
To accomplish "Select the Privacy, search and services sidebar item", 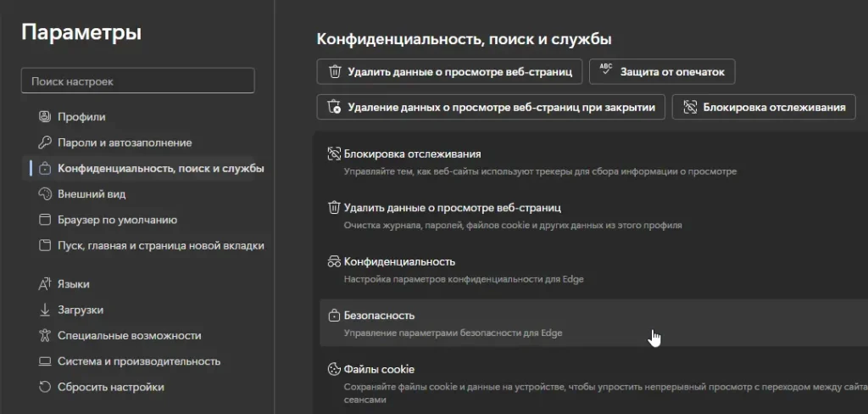I will tap(160, 168).
